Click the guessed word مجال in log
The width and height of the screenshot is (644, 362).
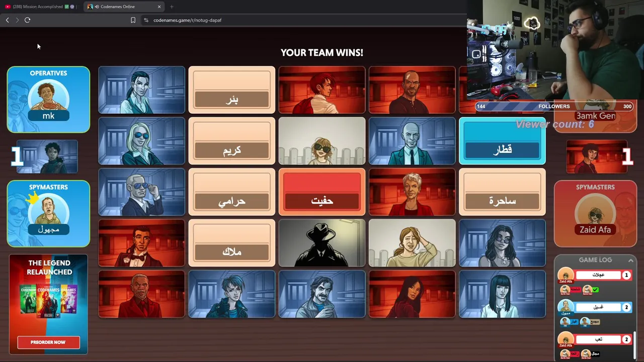point(596,354)
